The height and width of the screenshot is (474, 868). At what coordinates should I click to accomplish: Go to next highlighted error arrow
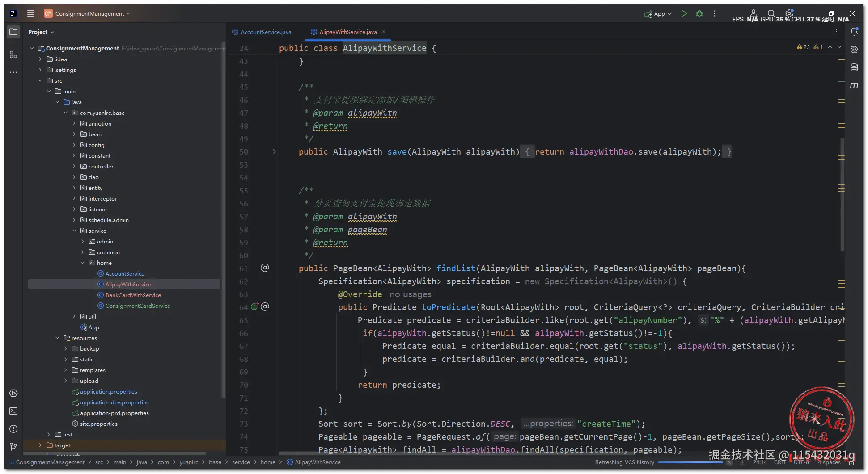[x=839, y=47]
